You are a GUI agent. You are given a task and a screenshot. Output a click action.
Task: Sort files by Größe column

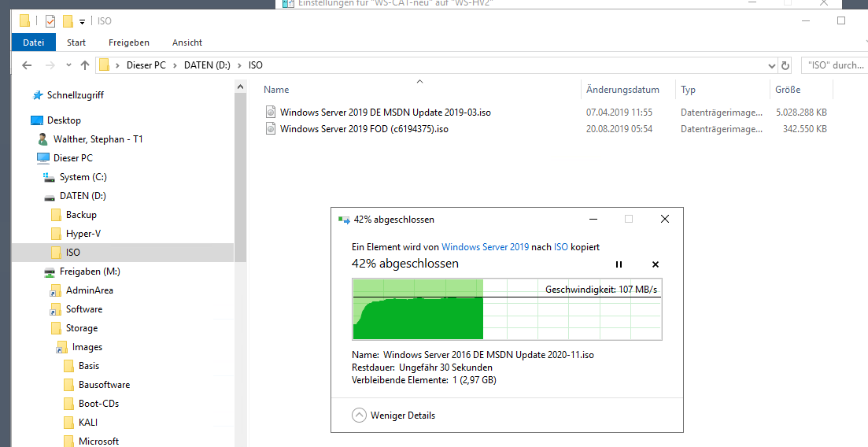click(x=788, y=90)
